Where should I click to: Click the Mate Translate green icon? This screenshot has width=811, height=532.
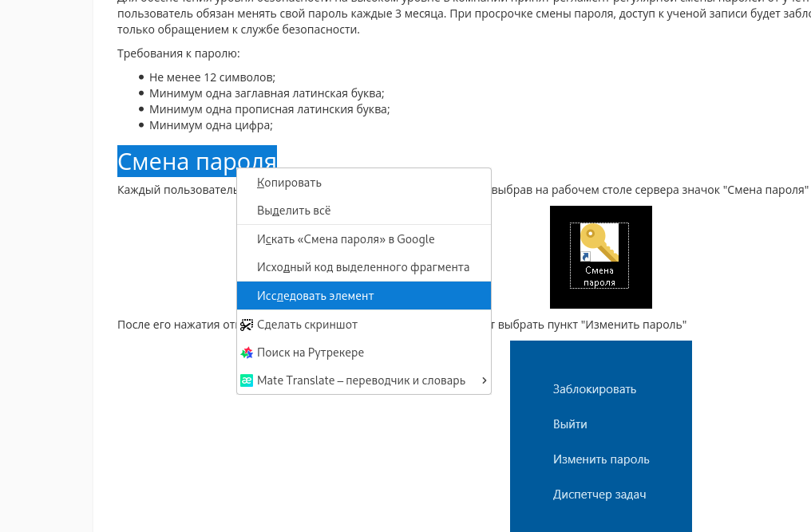tap(247, 380)
